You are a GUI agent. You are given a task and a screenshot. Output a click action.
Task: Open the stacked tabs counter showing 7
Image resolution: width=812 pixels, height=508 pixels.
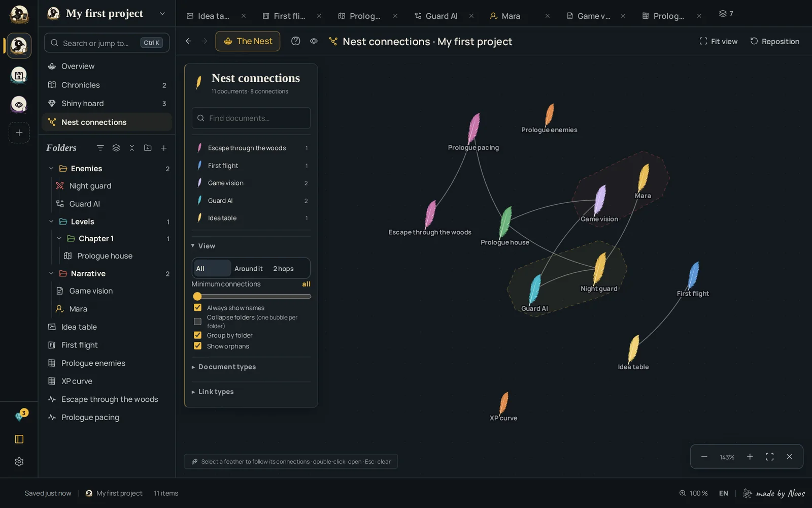(x=726, y=14)
